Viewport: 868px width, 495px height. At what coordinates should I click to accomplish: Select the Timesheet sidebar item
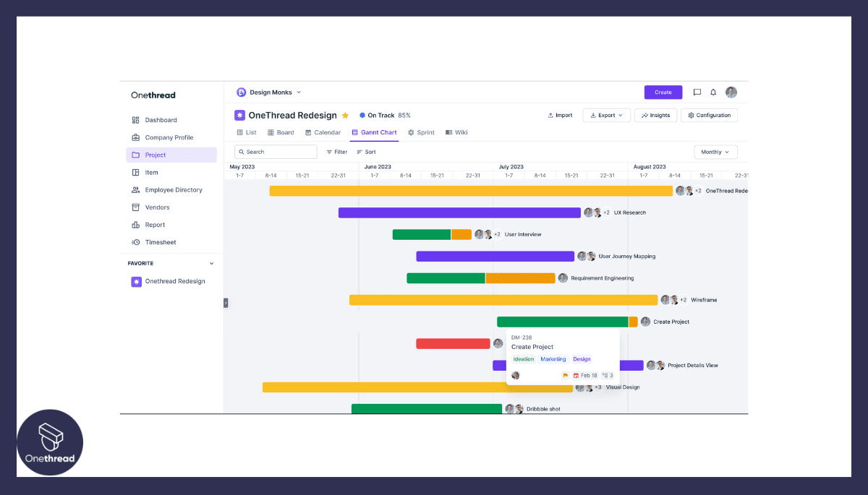pos(161,242)
